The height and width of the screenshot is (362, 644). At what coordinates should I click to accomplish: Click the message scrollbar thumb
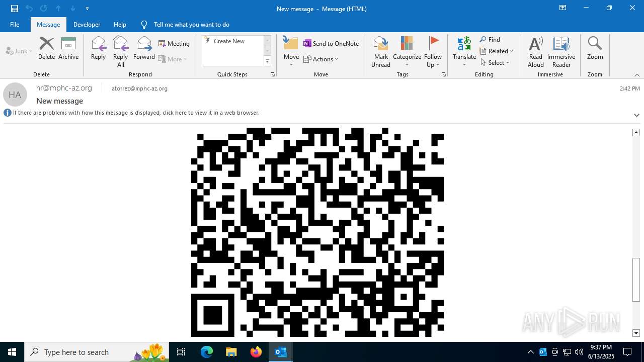tap(636, 280)
